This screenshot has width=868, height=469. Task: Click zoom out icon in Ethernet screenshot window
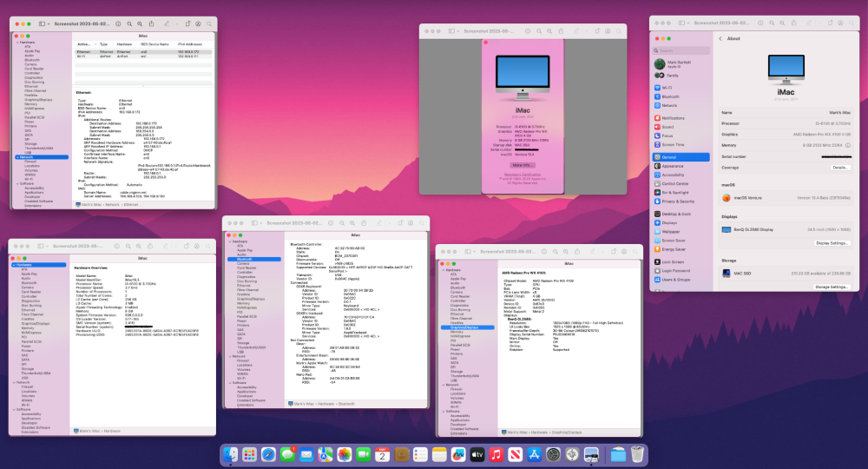(129, 23)
